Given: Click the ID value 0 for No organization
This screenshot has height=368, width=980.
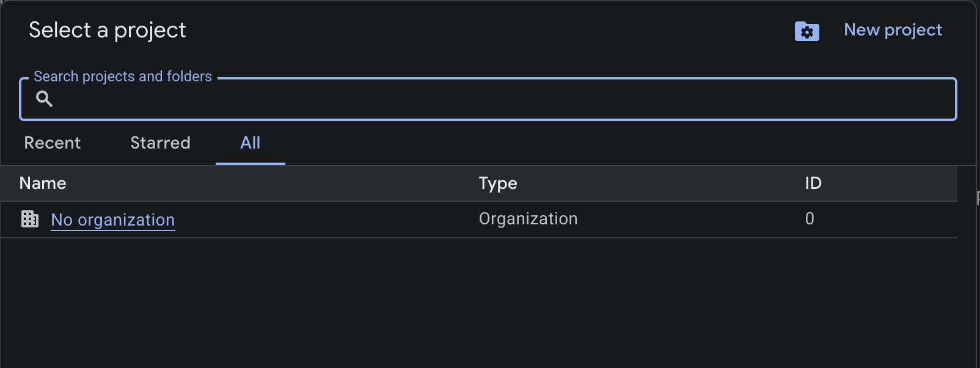Looking at the screenshot, I should (810, 218).
